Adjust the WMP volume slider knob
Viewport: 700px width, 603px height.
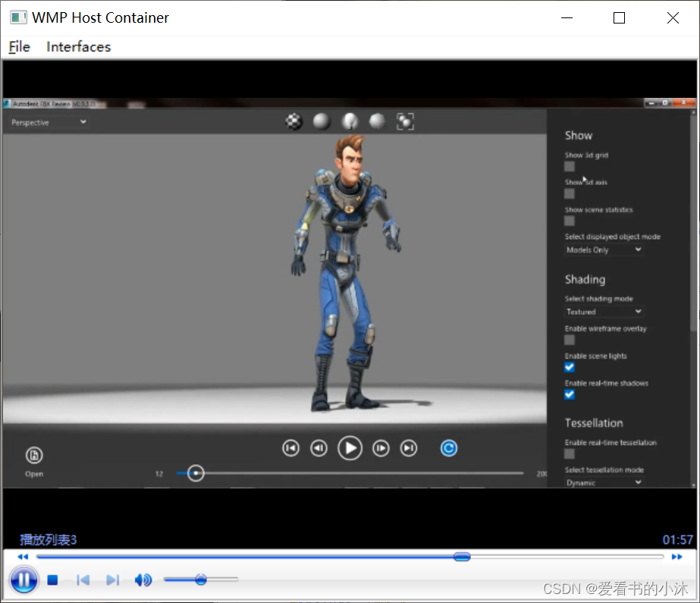pos(201,579)
